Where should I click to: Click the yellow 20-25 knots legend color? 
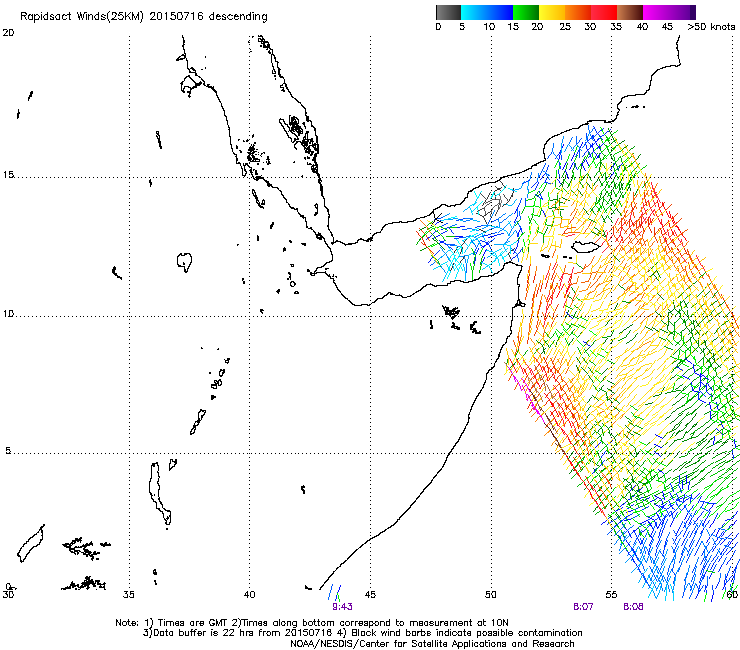552,12
